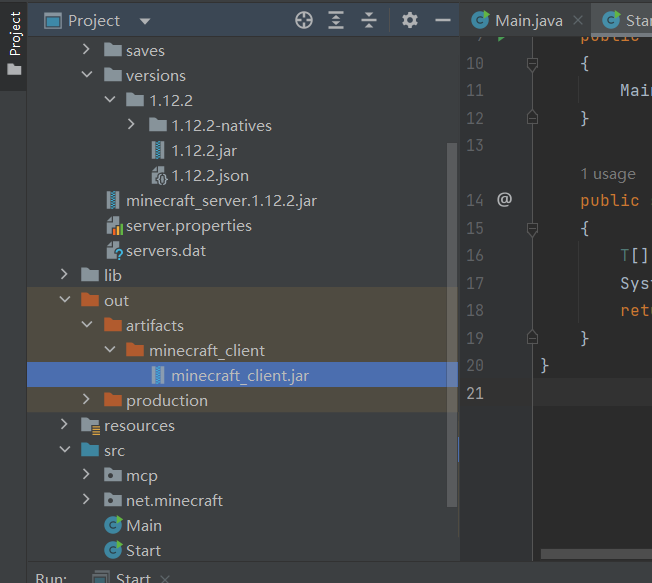Expand the lib folder
The image size is (652, 583).
click(x=64, y=274)
